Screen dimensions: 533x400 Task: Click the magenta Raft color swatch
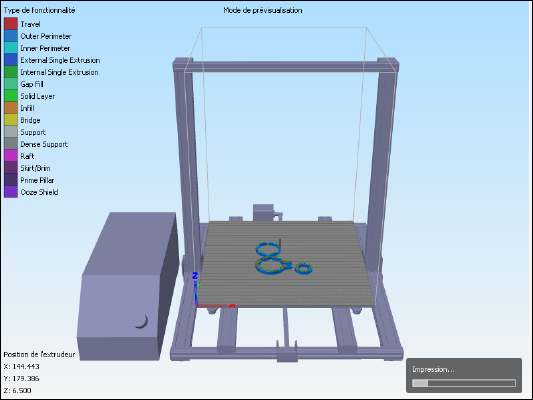11,156
